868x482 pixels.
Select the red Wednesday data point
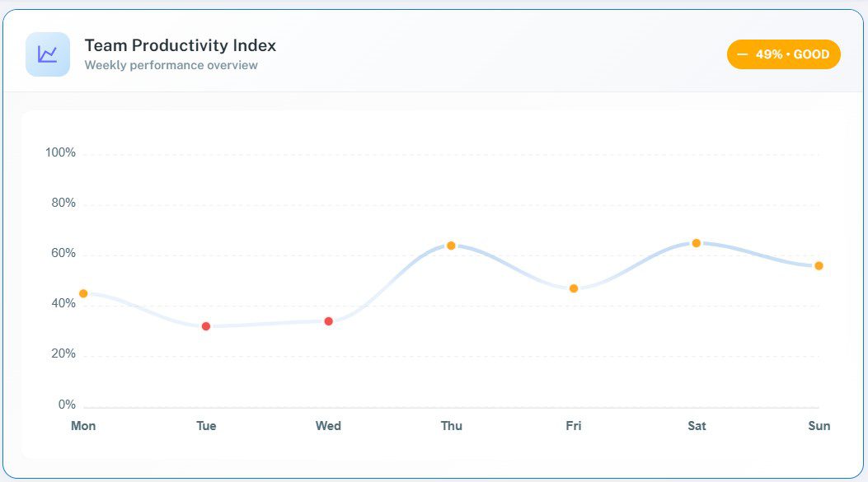tap(328, 321)
